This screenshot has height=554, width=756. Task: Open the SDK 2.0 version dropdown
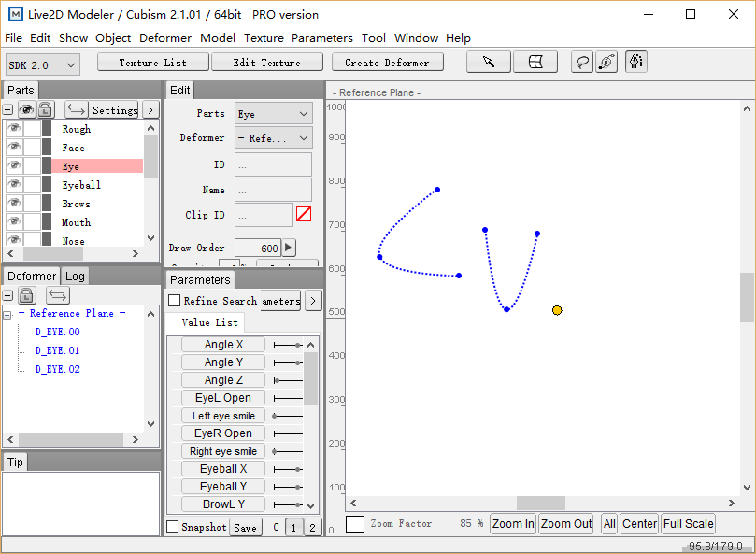42,64
